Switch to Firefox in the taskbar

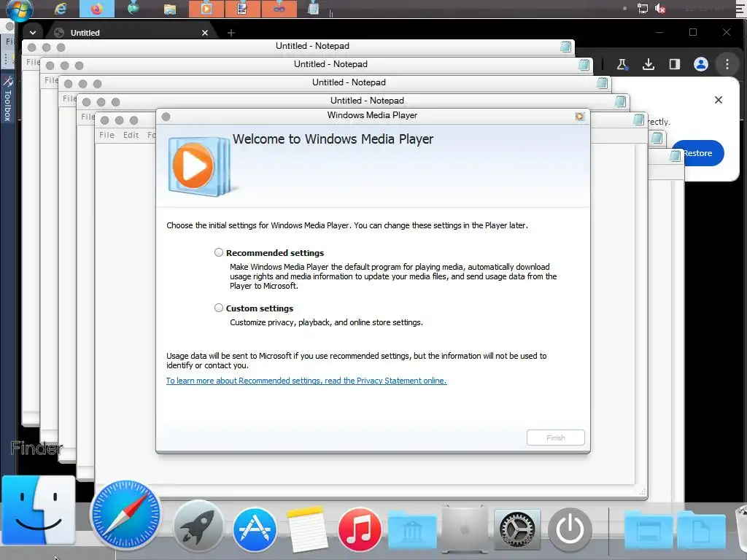[x=97, y=9]
